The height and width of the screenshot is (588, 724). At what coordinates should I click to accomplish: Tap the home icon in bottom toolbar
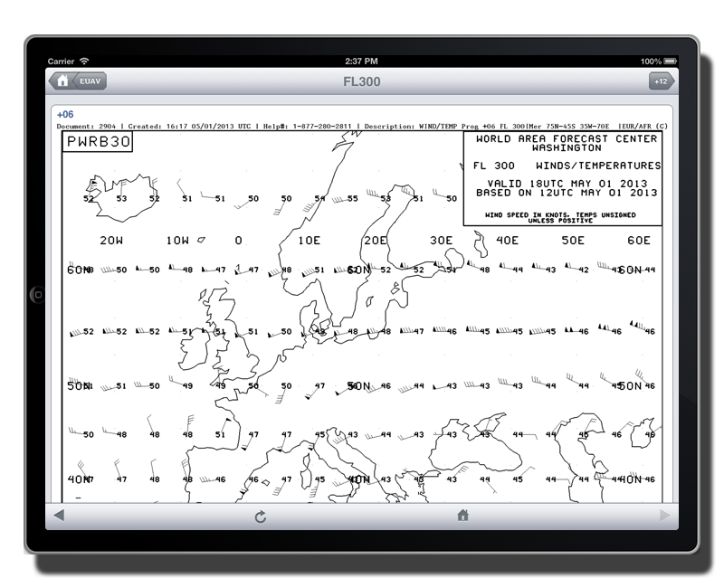pyautogui.click(x=462, y=516)
